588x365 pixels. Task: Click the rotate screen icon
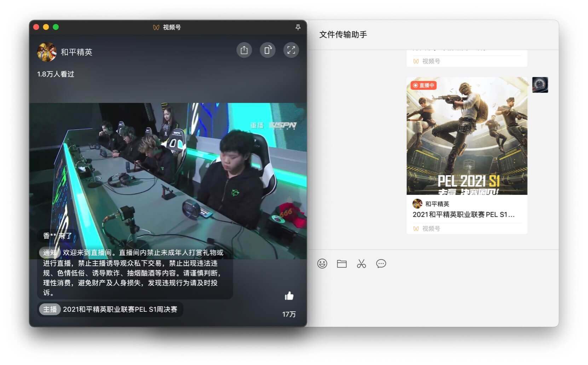click(267, 50)
